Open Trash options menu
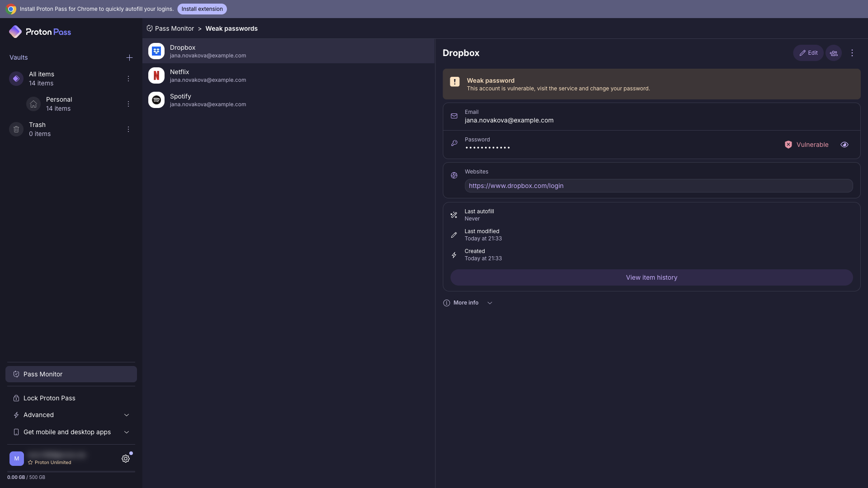Viewport: 868px width, 488px height. (x=128, y=129)
